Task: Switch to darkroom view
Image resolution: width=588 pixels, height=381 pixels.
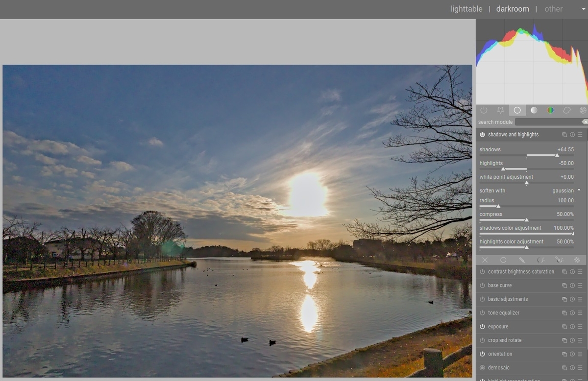Action: [x=513, y=9]
